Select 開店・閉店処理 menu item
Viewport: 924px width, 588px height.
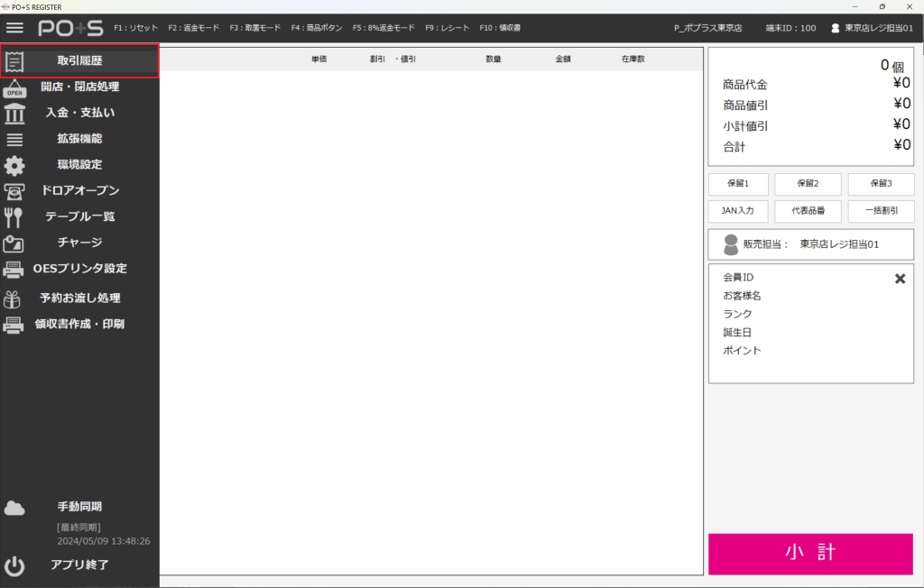coord(79,87)
